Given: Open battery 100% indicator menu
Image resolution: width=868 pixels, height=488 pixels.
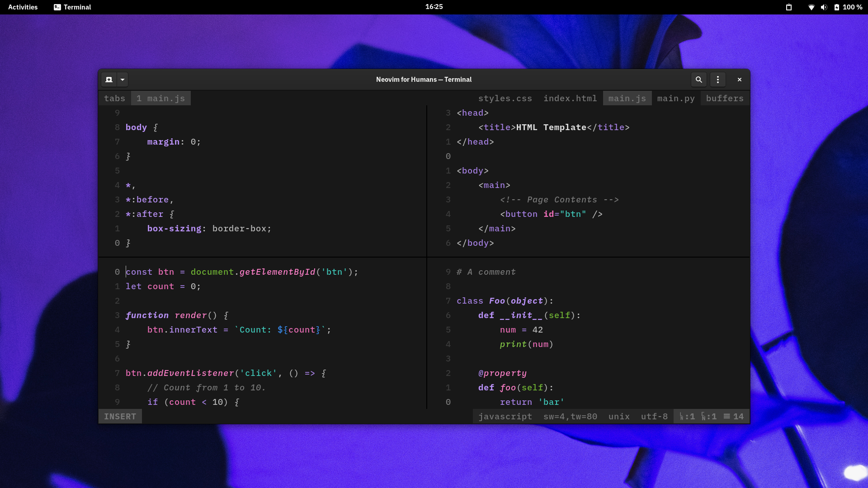Looking at the screenshot, I should [x=848, y=7].
